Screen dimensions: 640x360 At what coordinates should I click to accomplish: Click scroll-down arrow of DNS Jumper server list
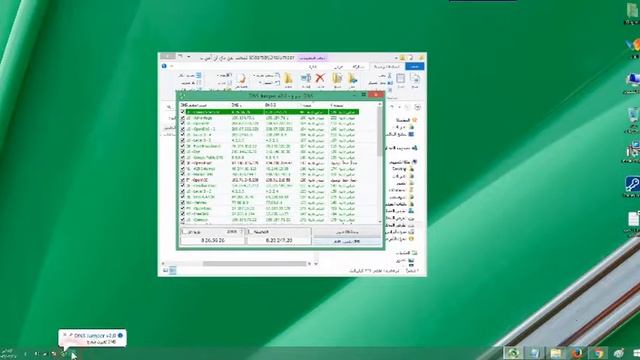pyautogui.click(x=380, y=221)
